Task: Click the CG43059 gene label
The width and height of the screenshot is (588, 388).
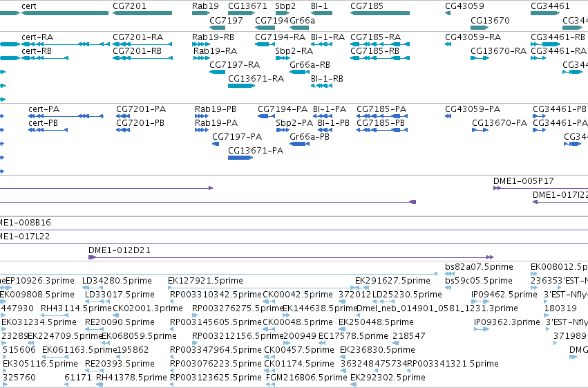Action: (x=464, y=6)
